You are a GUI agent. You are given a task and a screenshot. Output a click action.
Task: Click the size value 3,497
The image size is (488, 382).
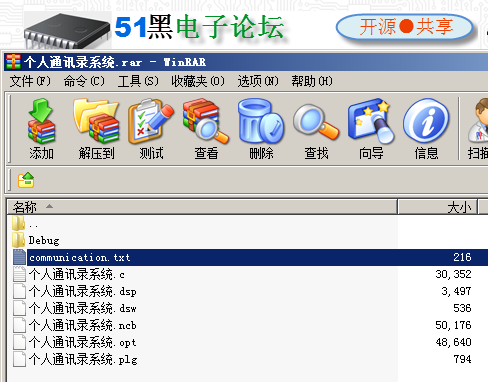point(456,291)
